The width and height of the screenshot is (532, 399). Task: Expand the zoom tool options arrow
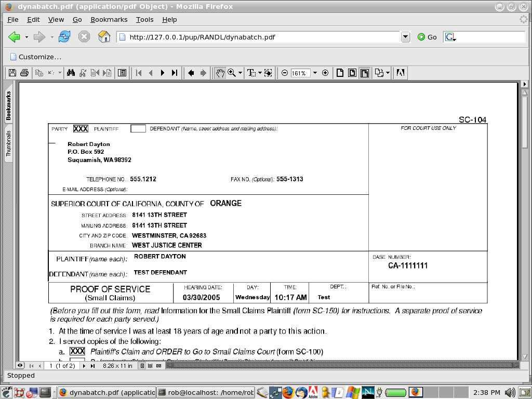[240, 73]
